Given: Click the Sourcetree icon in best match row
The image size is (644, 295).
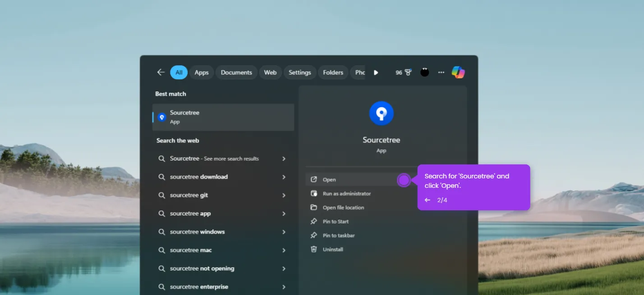Looking at the screenshot, I should 162,117.
